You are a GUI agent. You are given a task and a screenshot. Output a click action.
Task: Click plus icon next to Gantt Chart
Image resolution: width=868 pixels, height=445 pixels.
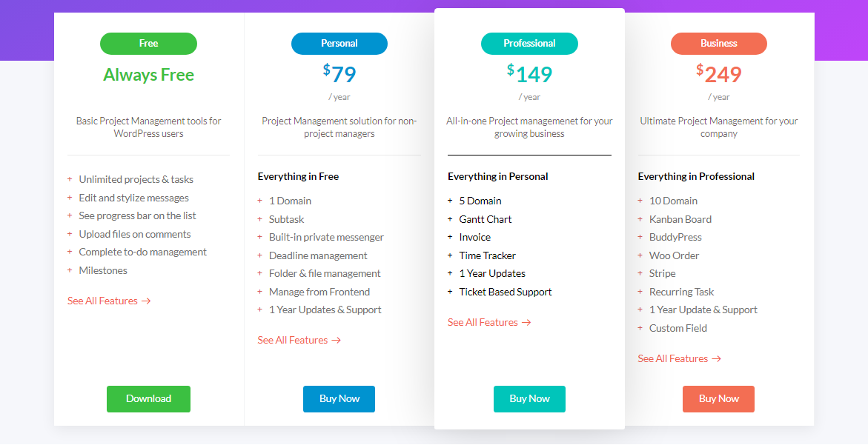(450, 219)
